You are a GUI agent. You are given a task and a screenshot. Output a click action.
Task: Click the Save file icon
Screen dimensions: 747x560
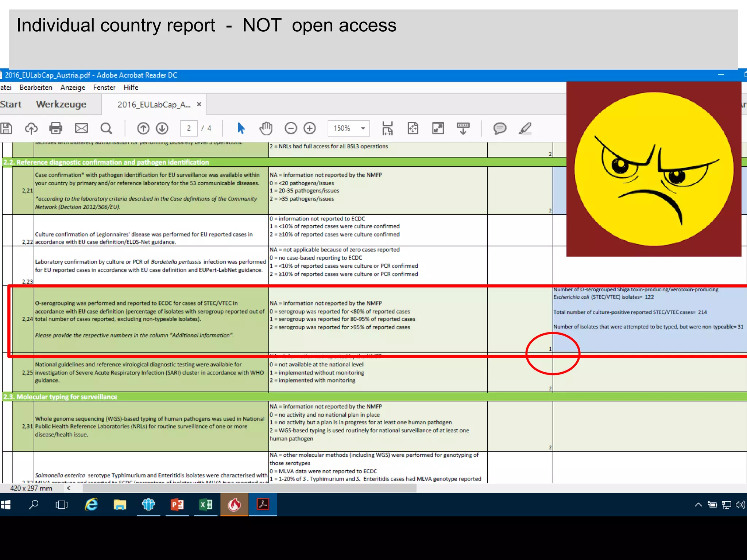[x=6, y=128]
